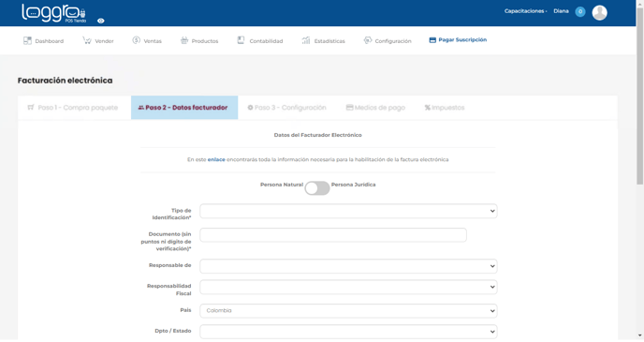Viewport: 644px width, 342px height.
Task: Expand Tipo de Identificación dropdown
Action: tap(348, 211)
